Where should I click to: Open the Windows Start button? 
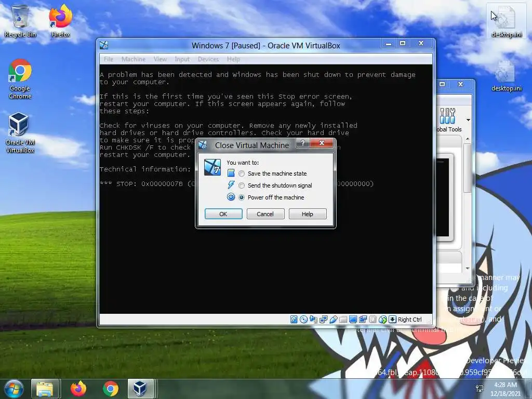coord(14,389)
